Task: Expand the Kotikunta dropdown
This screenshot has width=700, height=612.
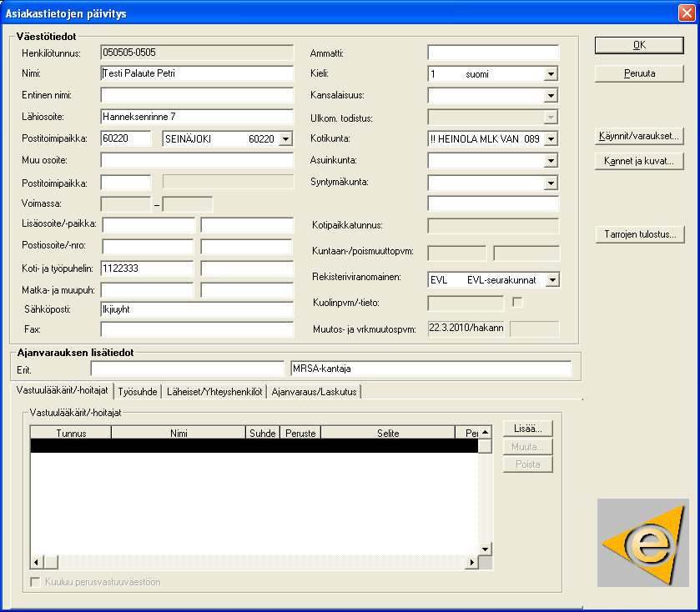Action: click(551, 139)
